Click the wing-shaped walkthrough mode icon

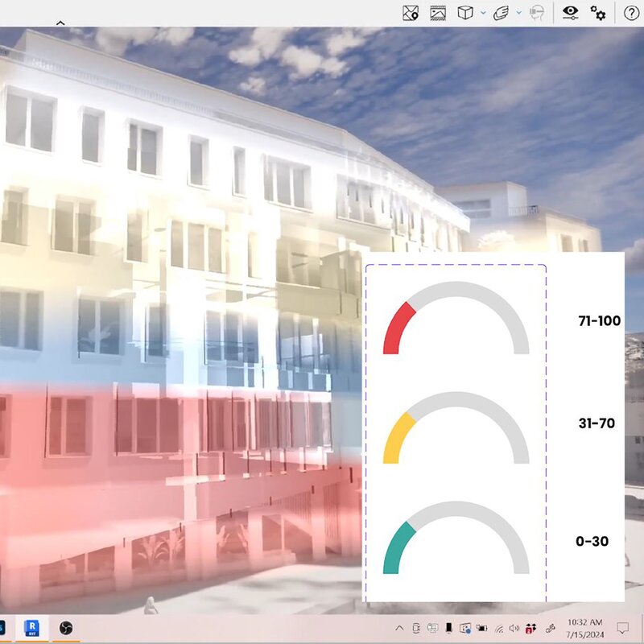coord(501,13)
